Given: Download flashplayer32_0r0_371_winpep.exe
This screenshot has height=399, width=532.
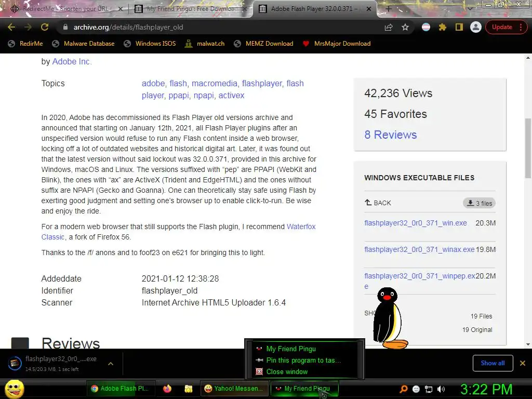Looking at the screenshot, I should pos(420,276).
